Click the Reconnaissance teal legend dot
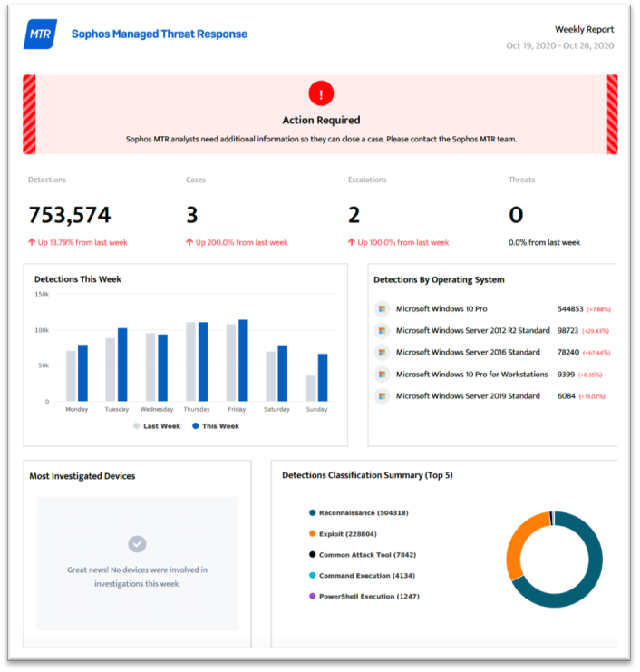The image size is (640, 672). pyautogui.click(x=312, y=512)
